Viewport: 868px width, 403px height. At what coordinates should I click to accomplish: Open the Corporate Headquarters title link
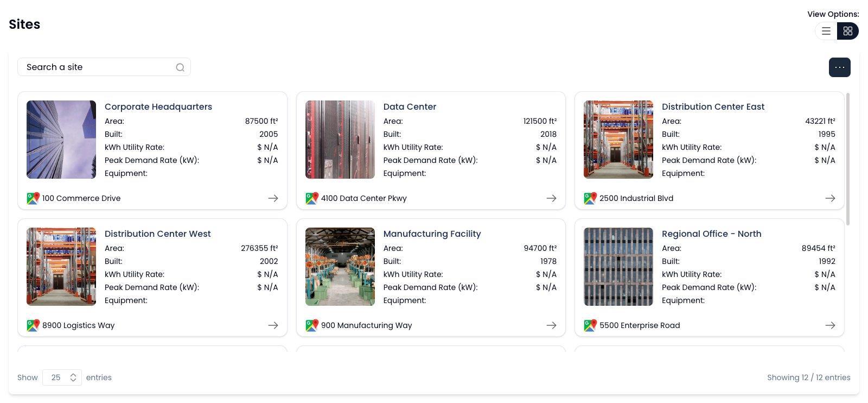pyautogui.click(x=158, y=106)
